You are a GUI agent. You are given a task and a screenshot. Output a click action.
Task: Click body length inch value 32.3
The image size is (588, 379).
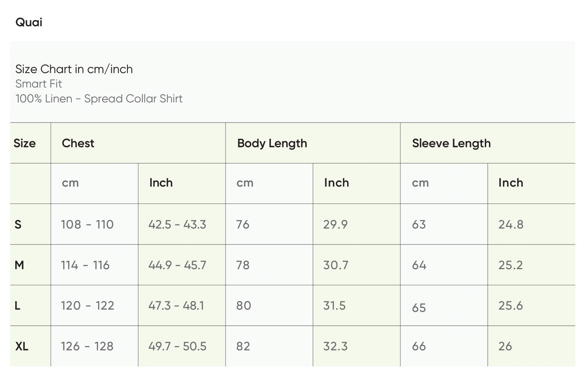pos(335,346)
